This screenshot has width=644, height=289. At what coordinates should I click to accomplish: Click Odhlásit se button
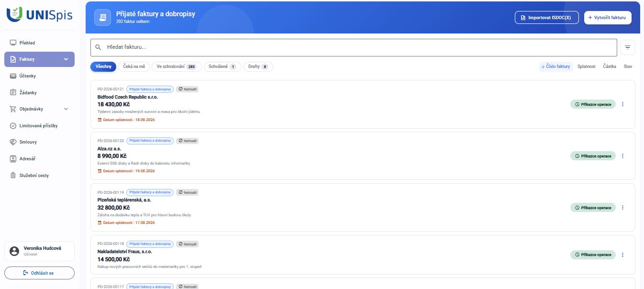pyautogui.click(x=39, y=273)
